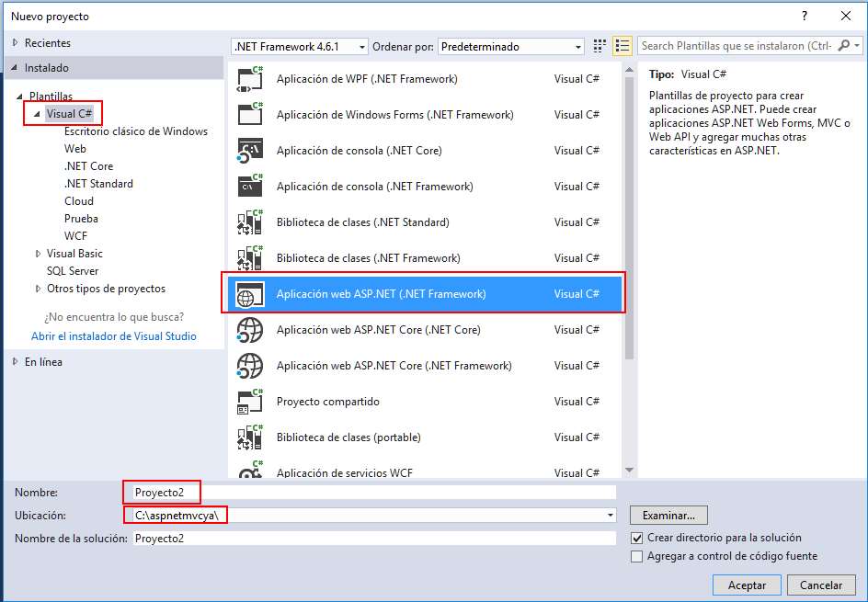Select the WCF category in tree
The width and height of the screenshot is (868, 602).
tap(75, 235)
